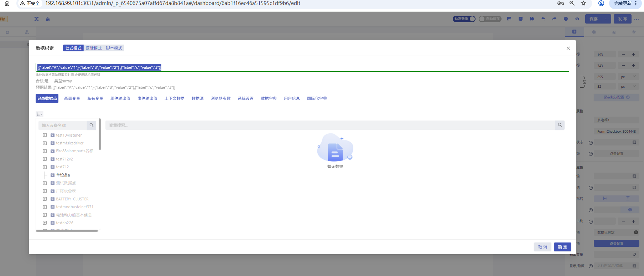644x276 pixels.
Task: Toggle the 动态数据 switch
Action: tap(464, 19)
